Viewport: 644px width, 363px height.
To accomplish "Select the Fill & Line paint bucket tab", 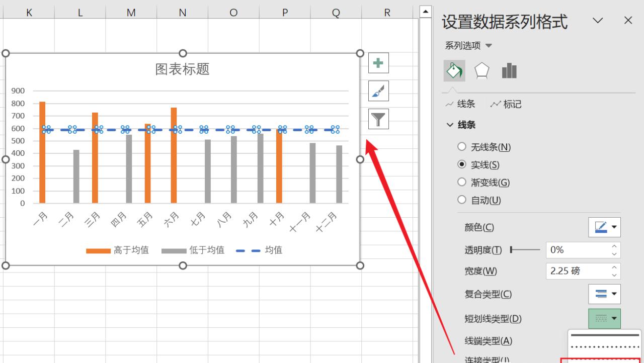I will (454, 71).
